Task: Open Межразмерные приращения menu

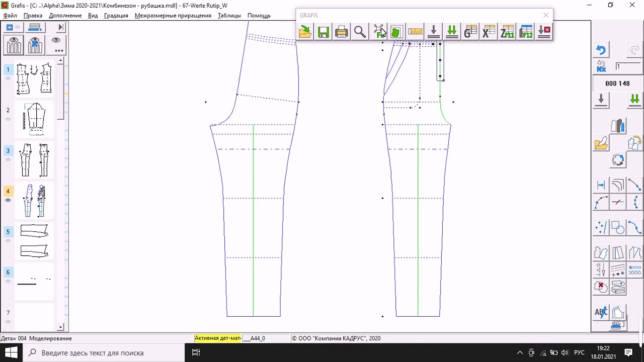Action: [173, 16]
